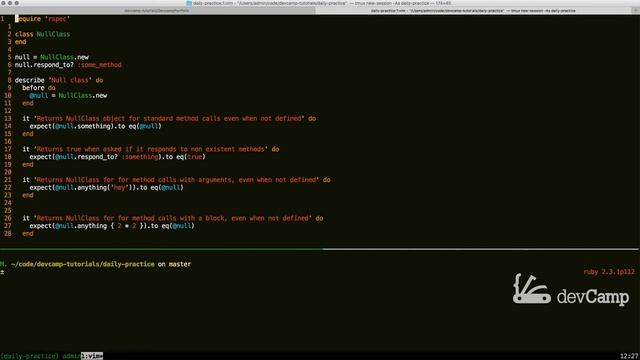Click the require 'rspec' line
The width and height of the screenshot is (640, 360).
coord(42,19)
